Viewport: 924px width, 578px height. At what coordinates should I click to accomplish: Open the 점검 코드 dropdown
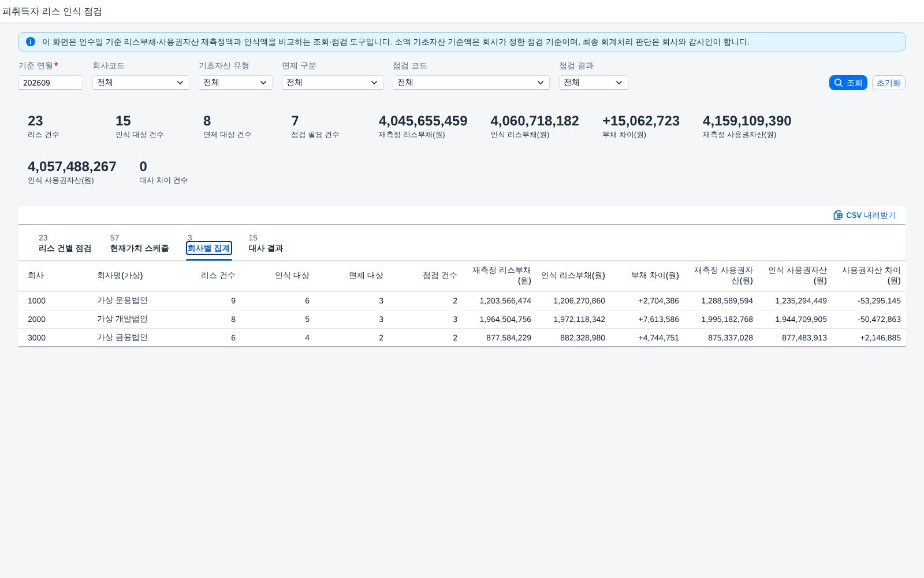pyautogui.click(x=471, y=83)
